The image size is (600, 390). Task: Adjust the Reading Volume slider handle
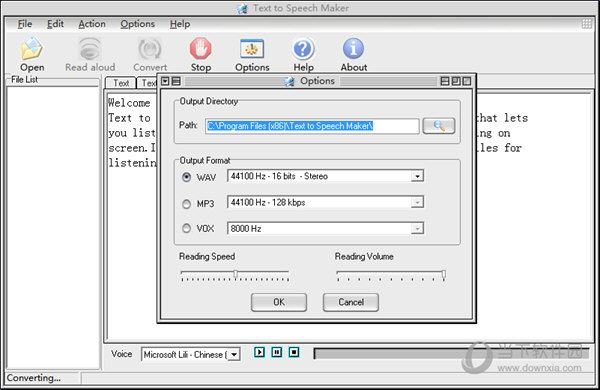(443, 274)
